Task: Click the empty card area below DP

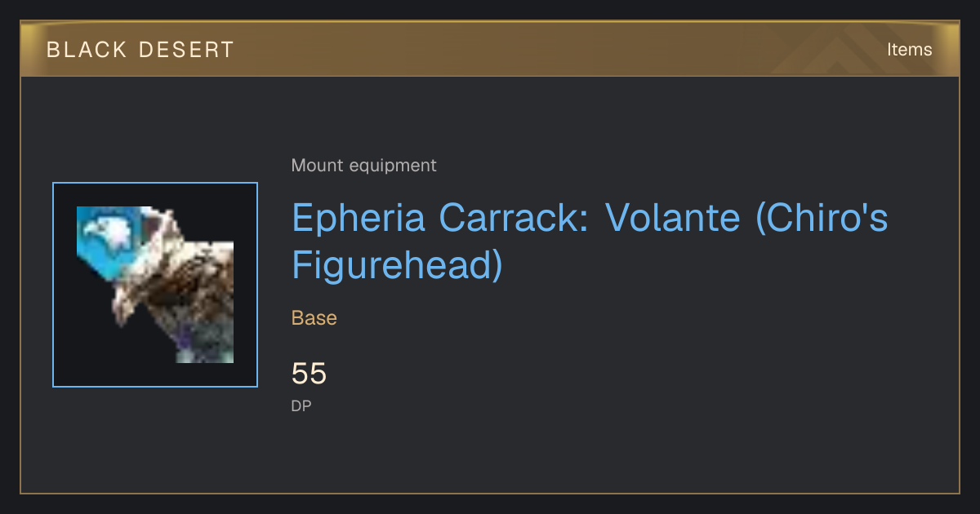Action: [x=490, y=453]
